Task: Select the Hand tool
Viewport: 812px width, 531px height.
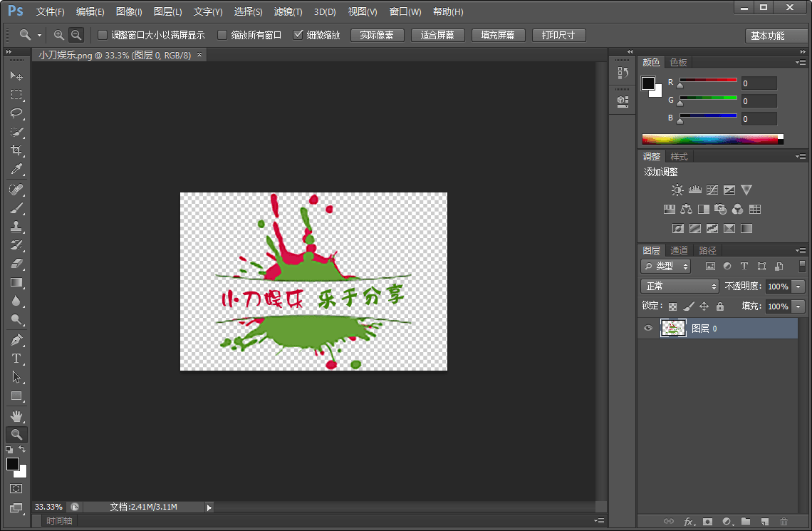Action: point(16,416)
